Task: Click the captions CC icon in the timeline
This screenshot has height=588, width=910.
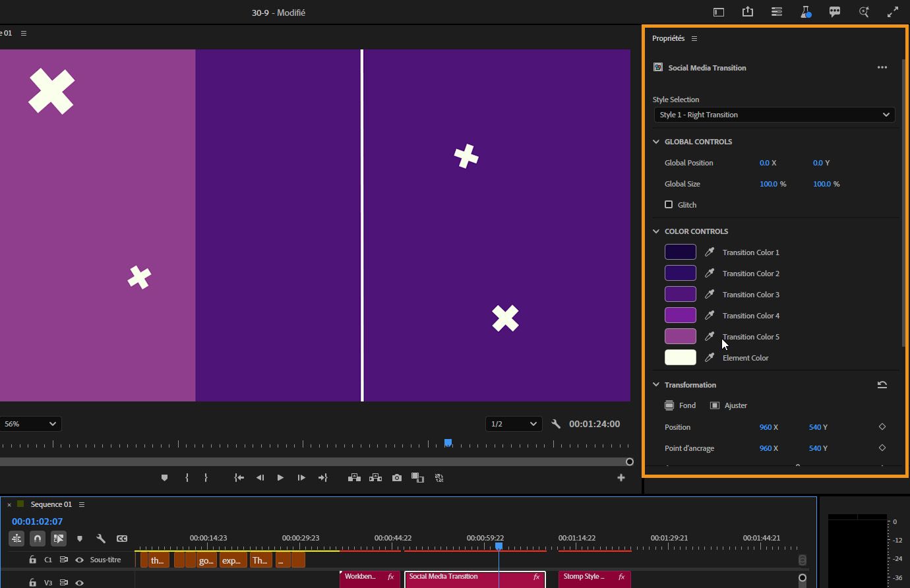Action: [x=122, y=539]
